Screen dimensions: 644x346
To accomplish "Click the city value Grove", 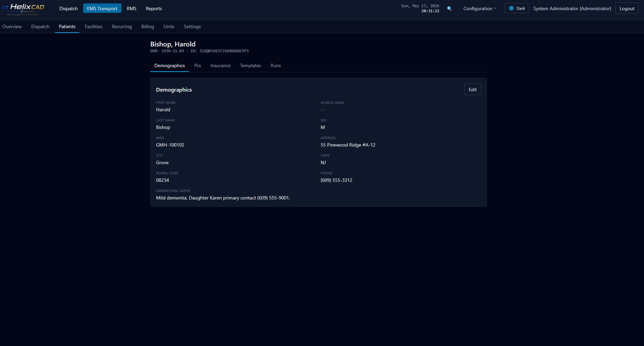I will point(162,162).
